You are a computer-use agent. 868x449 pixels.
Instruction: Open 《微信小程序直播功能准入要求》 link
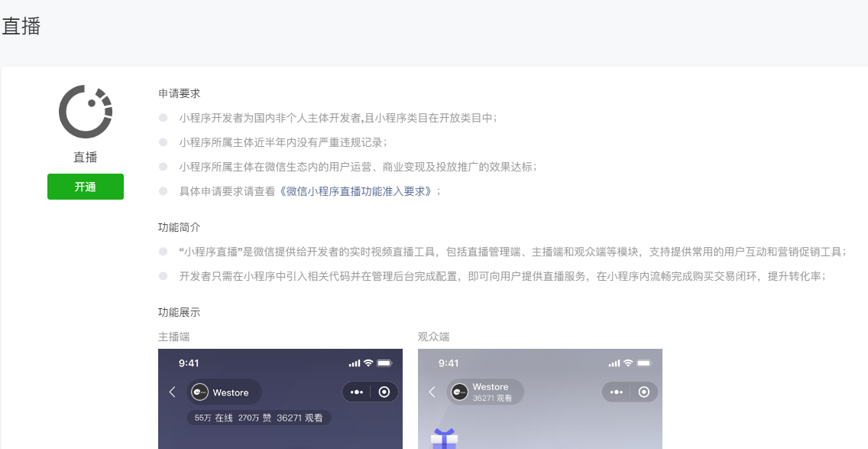click(x=355, y=191)
